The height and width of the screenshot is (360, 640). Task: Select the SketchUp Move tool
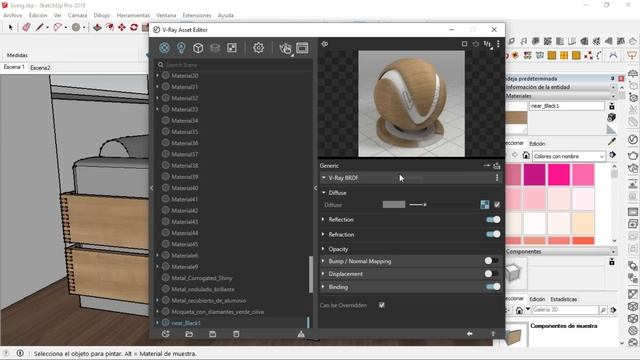(122, 27)
